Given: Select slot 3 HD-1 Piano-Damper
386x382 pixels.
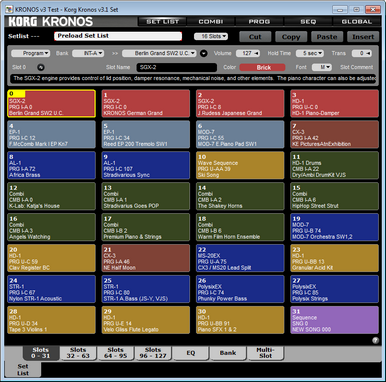Looking at the screenshot, I should click(x=335, y=104).
